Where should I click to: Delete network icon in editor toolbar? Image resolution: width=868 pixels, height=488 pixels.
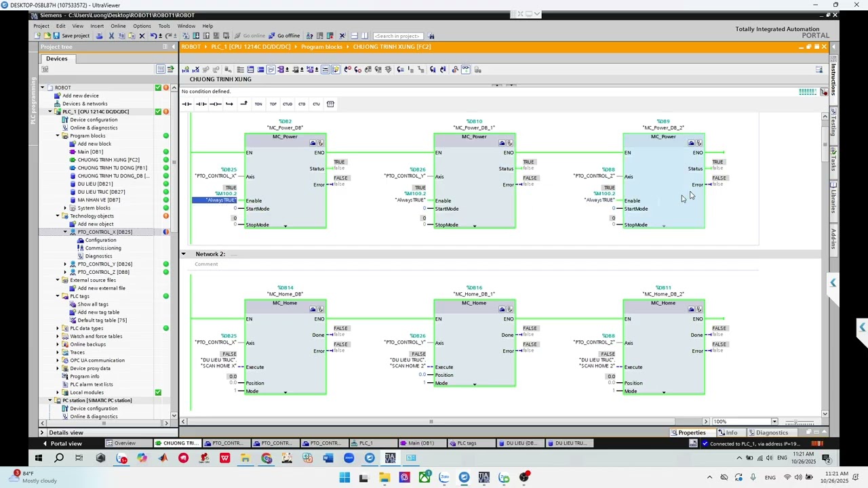tap(196, 69)
